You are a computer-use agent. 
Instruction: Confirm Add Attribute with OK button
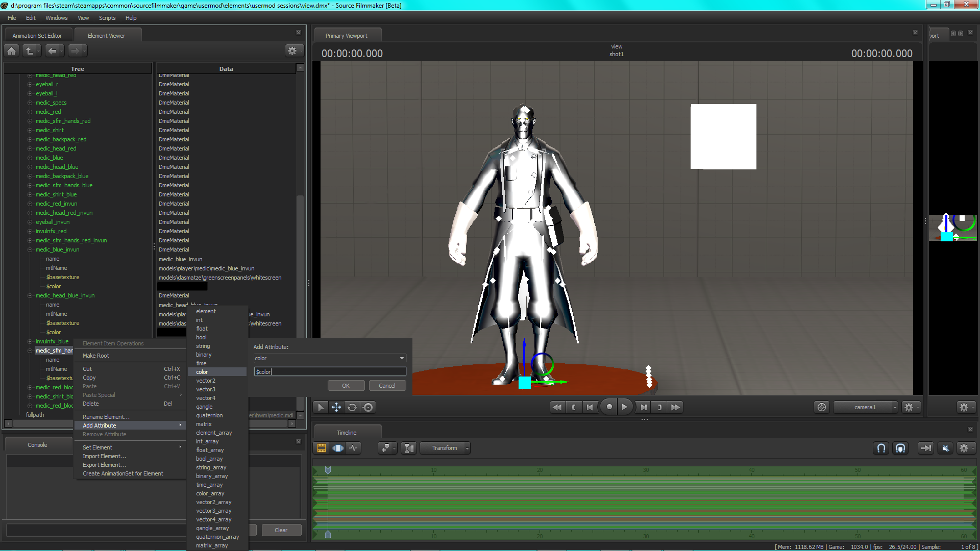[346, 386]
